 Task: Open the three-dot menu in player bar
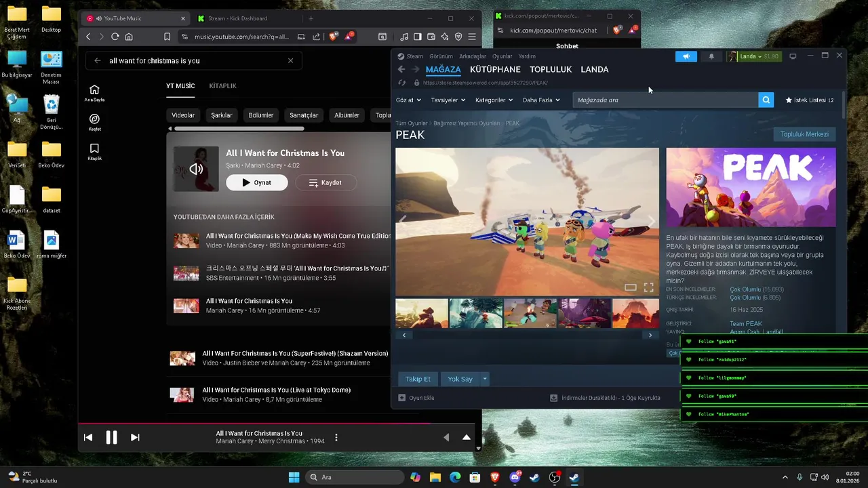336,438
